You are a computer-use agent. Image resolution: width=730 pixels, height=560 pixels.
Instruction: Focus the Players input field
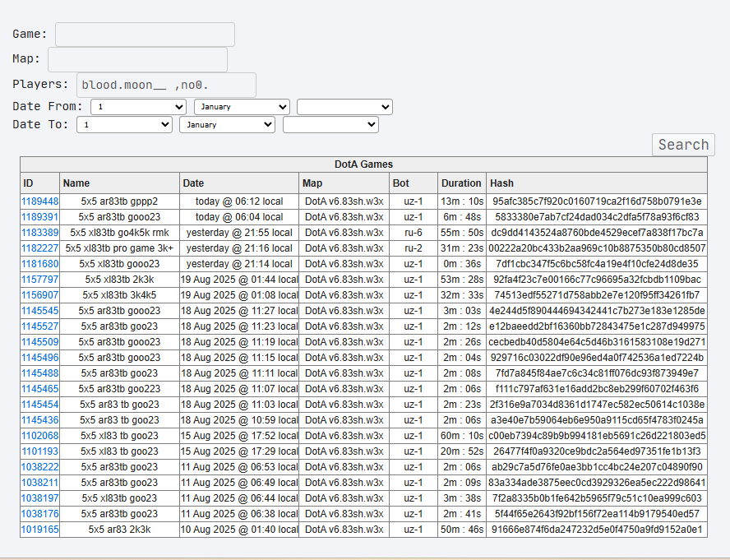pos(166,85)
